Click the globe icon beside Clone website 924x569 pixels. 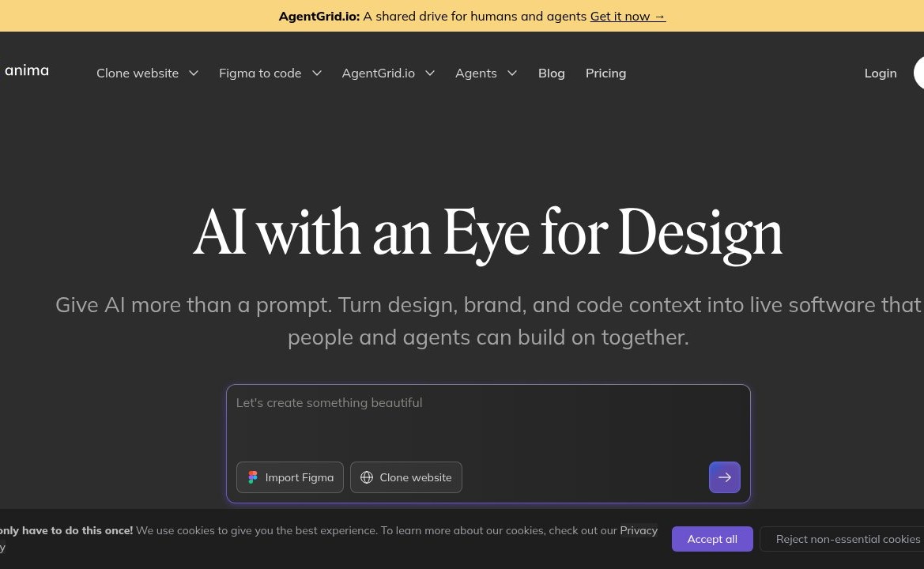(x=367, y=477)
